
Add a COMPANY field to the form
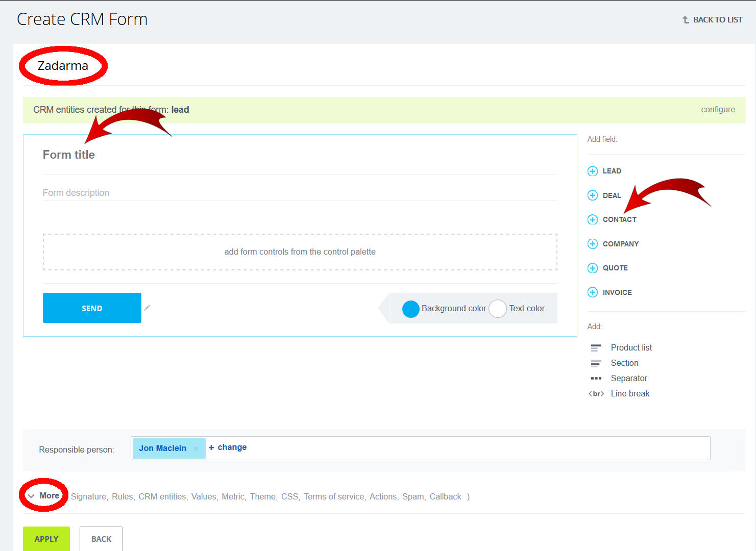pos(621,243)
